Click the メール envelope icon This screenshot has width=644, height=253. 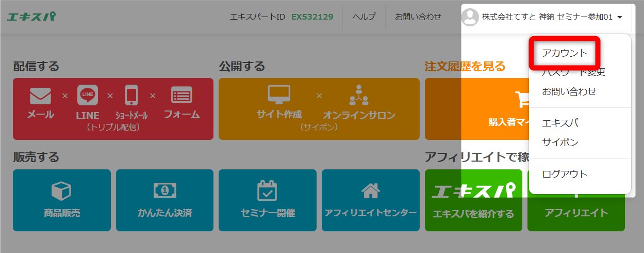pyautogui.click(x=41, y=96)
